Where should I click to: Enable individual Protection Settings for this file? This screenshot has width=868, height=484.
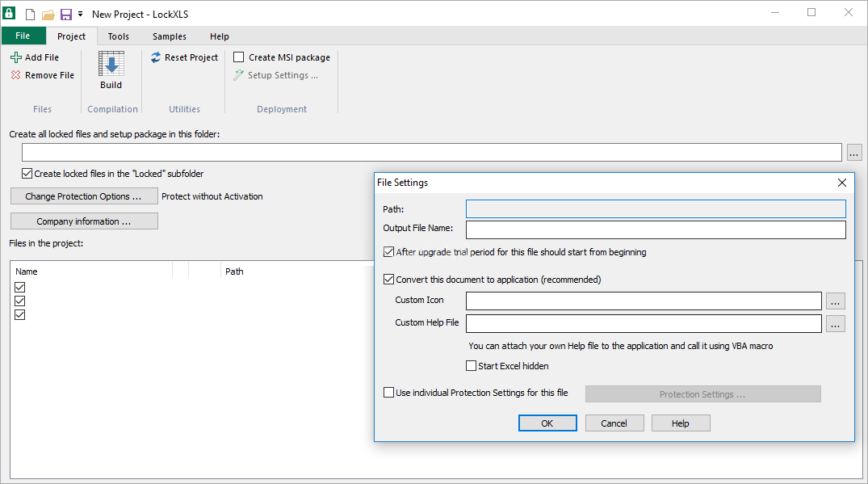tap(388, 393)
